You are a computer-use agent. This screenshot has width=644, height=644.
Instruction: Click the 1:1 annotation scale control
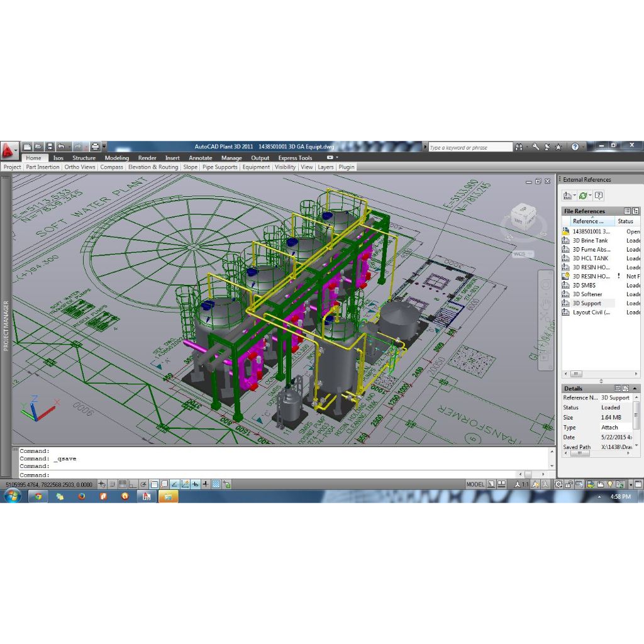523,484
